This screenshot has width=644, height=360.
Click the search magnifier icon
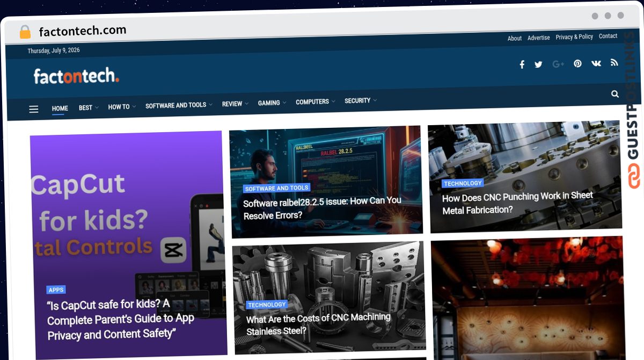pyautogui.click(x=615, y=94)
